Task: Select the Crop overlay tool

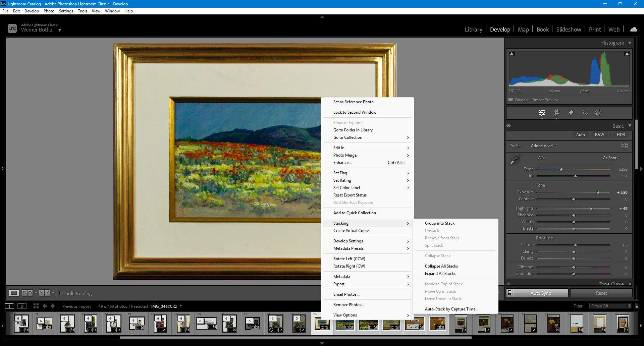Action: pyautogui.click(x=556, y=113)
